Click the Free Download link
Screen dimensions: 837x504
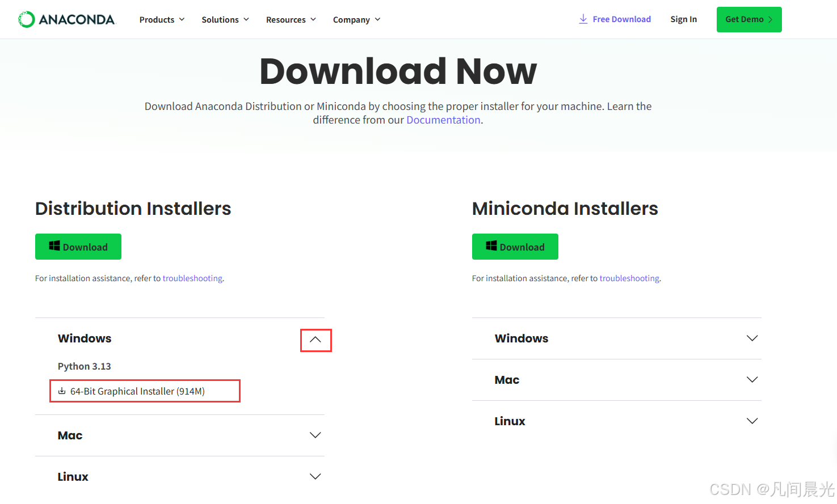click(615, 19)
